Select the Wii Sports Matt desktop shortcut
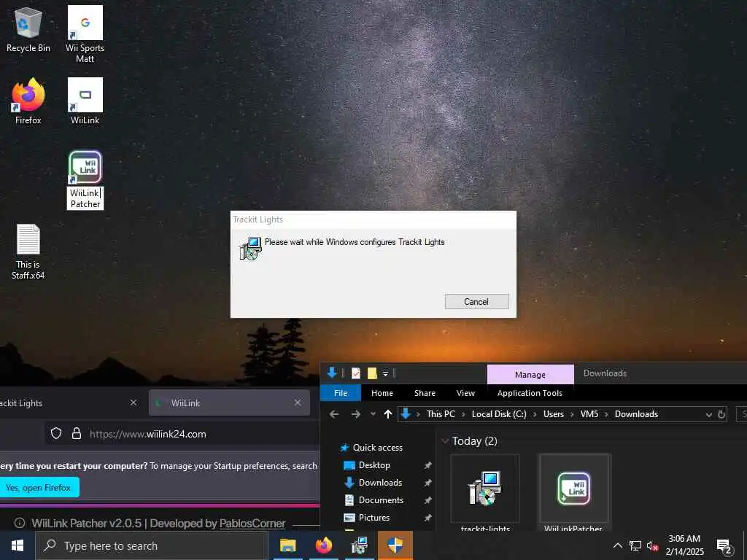The image size is (747, 560). click(x=85, y=34)
